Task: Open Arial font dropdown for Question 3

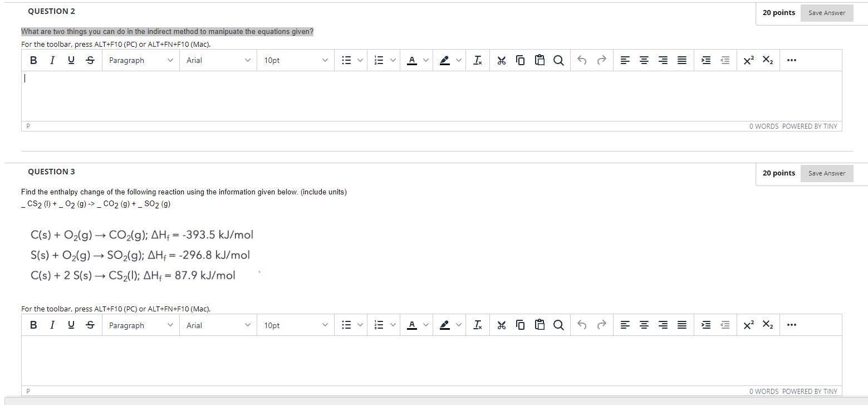Action: click(218, 325)
